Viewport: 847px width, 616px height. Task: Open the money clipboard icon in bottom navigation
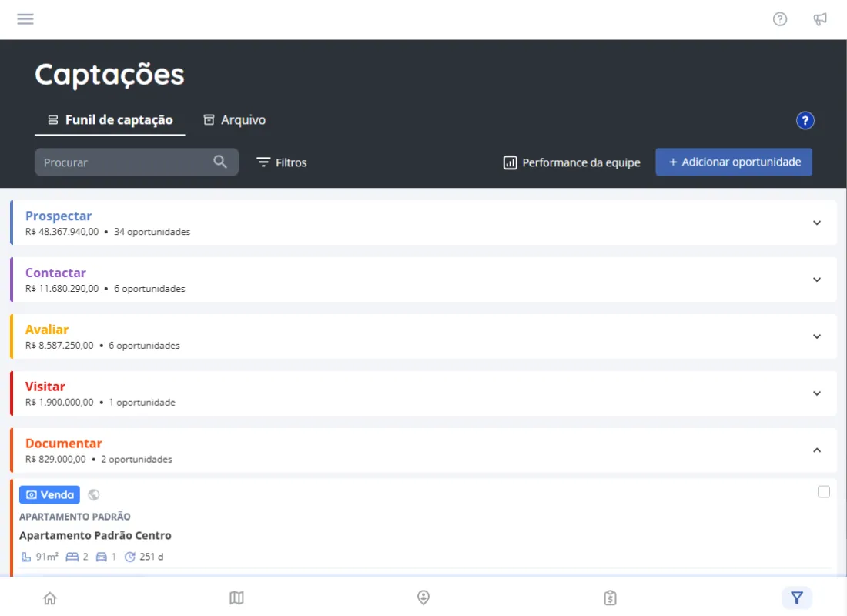point(610,598)
